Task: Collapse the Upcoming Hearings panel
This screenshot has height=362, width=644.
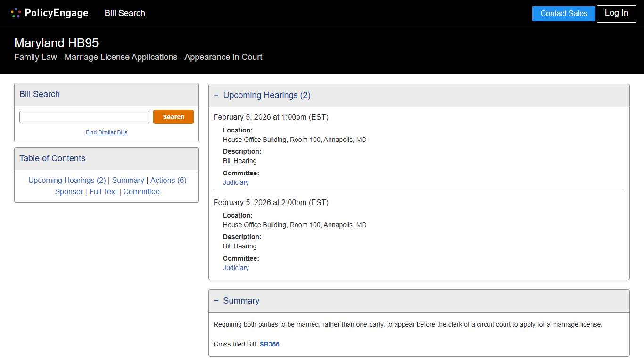Action: [216, 95]
